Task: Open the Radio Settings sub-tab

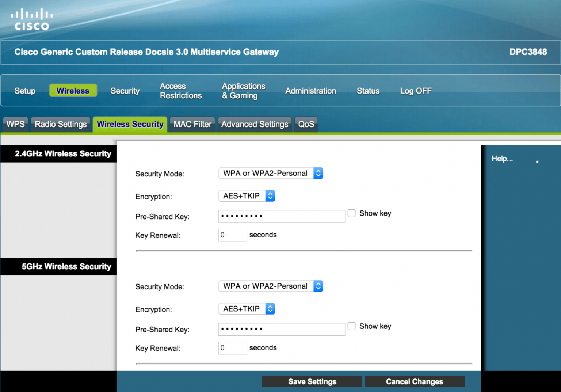Action: 60,124
